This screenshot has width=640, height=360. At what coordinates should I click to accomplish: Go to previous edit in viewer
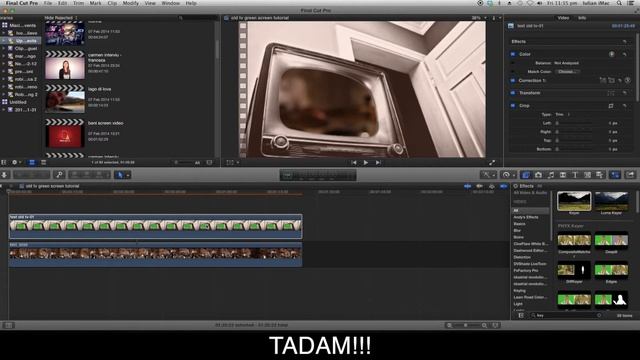click(353, 162)
